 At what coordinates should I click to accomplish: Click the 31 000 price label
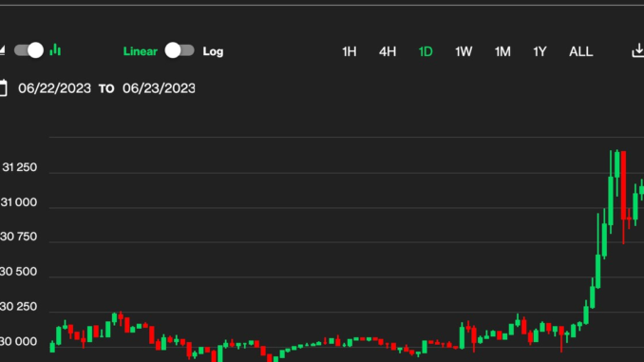(x=18, y=202)
